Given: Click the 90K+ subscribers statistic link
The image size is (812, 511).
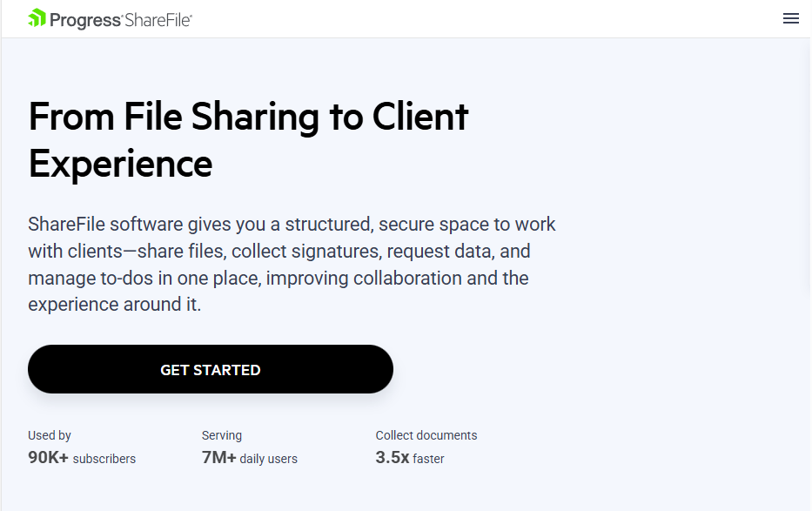Looking at the screenshot, I should (81, 458).
